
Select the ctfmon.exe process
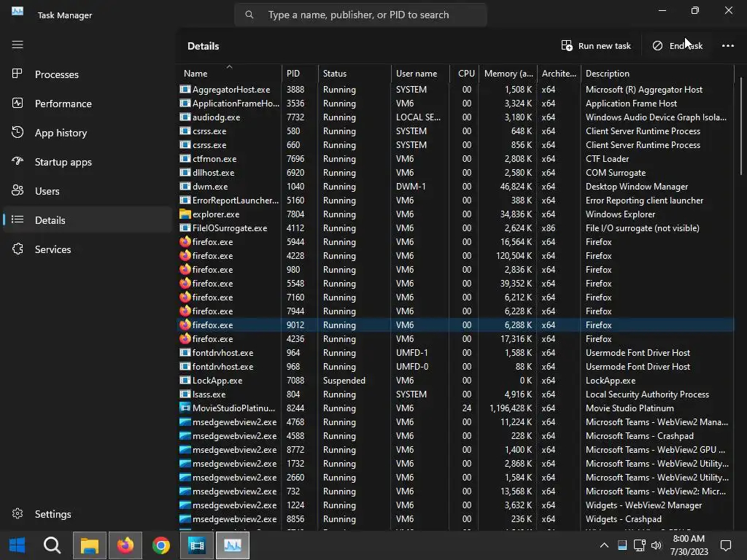[x=455, y=158]
